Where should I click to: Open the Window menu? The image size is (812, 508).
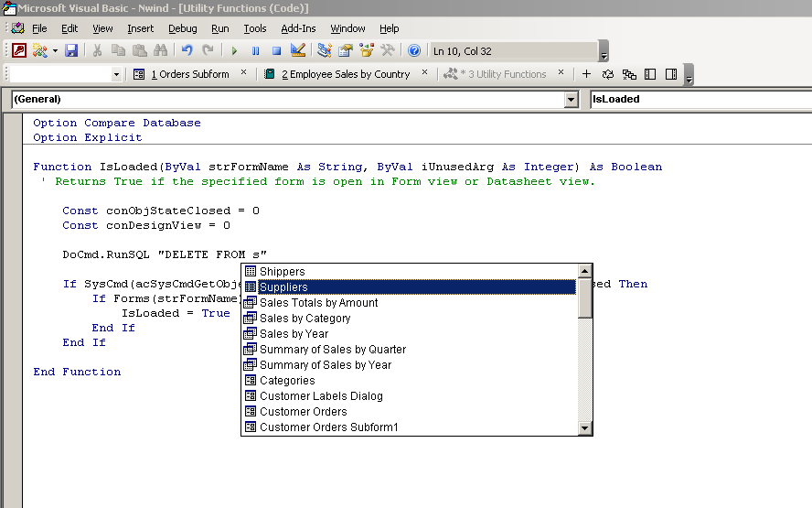click(348, 28)
